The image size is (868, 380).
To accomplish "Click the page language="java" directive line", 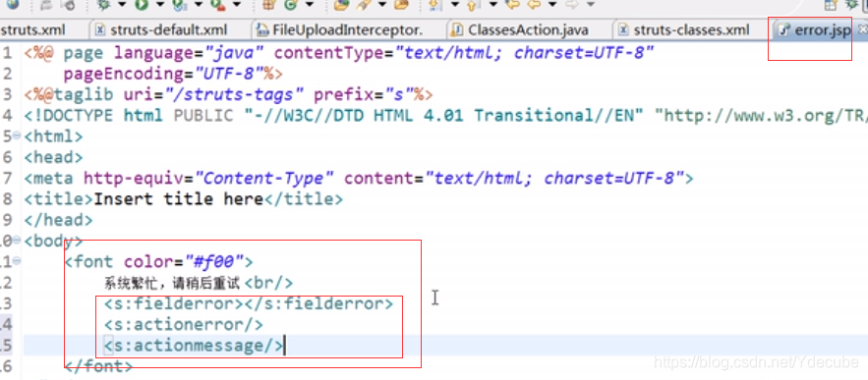I will (x=339, y=53).
